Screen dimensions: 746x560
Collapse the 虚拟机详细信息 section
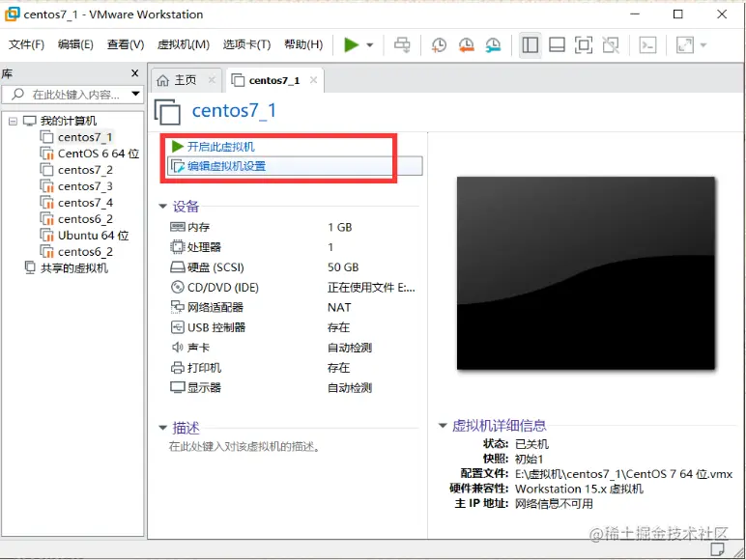click(x=443, y=426)
